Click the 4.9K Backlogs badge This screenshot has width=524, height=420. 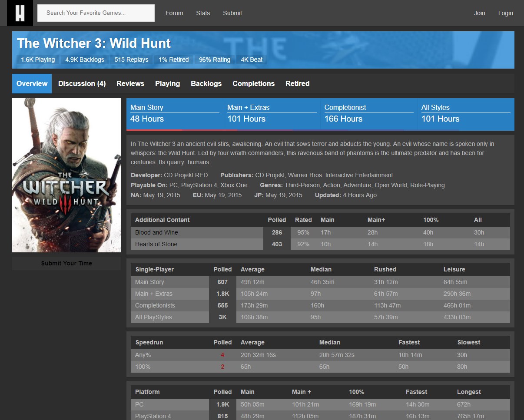tap(85, 60)
